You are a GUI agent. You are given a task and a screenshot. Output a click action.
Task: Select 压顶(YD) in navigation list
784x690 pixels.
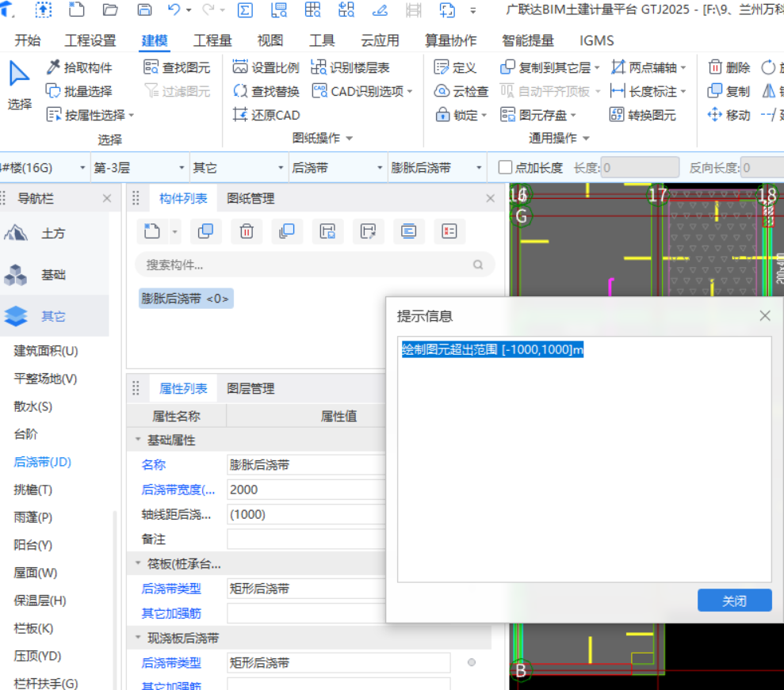click(37, 655)
